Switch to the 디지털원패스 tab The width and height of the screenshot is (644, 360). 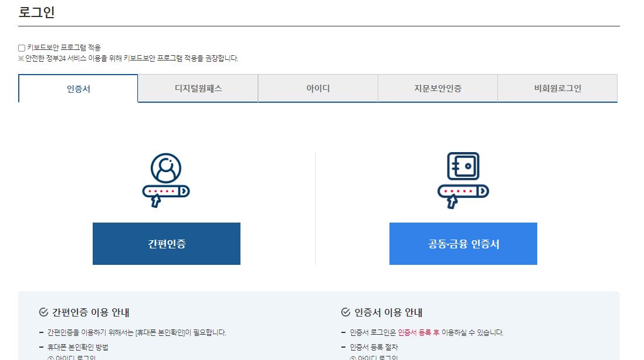tap(198, 88)
